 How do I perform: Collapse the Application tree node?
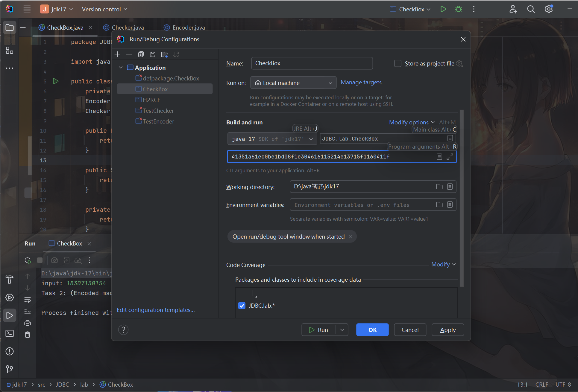pyautogui.click(x=121, y=68)
